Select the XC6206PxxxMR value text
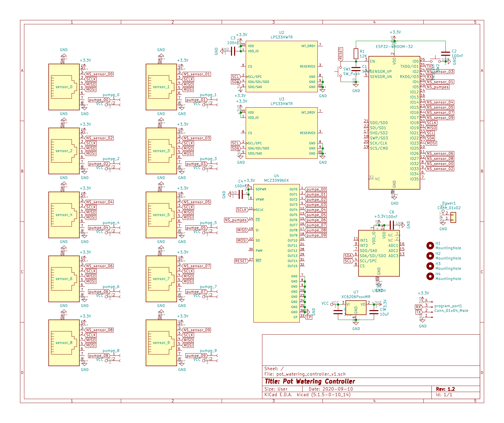Viewport: 504px width, 423px height. [x=356, y=297]
